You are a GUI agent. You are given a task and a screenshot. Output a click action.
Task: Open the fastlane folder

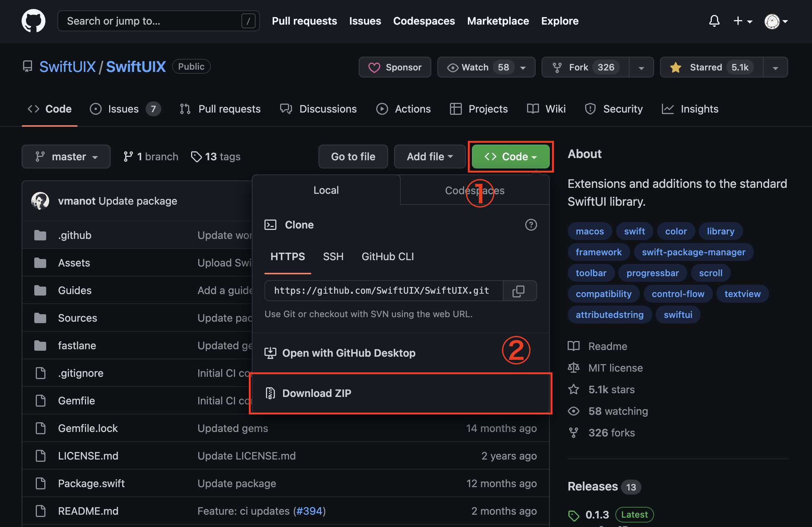point(77,345)
